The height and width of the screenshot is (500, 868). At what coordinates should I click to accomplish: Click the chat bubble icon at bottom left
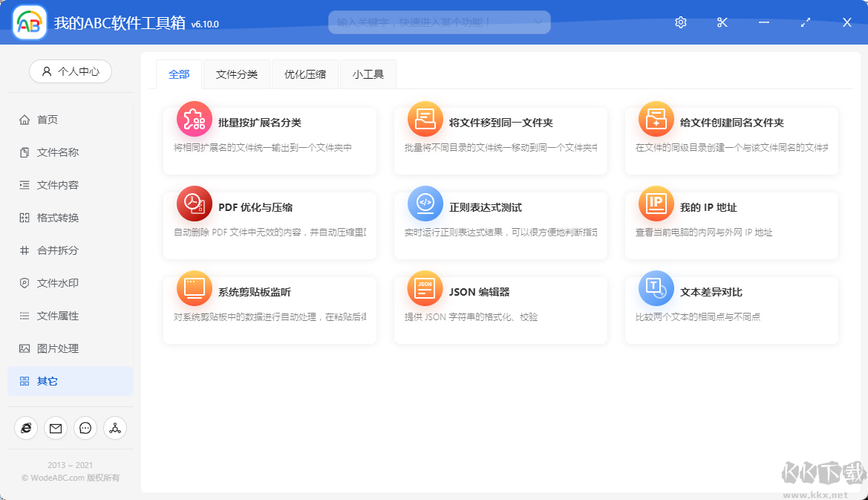click(85, 428)
